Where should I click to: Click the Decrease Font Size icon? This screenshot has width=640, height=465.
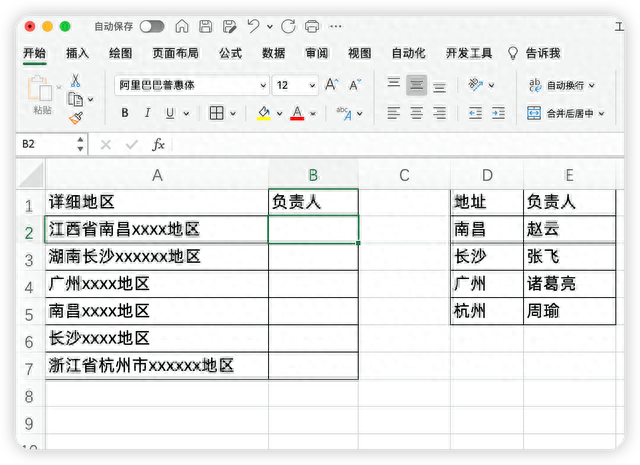(x=355, y=85)
